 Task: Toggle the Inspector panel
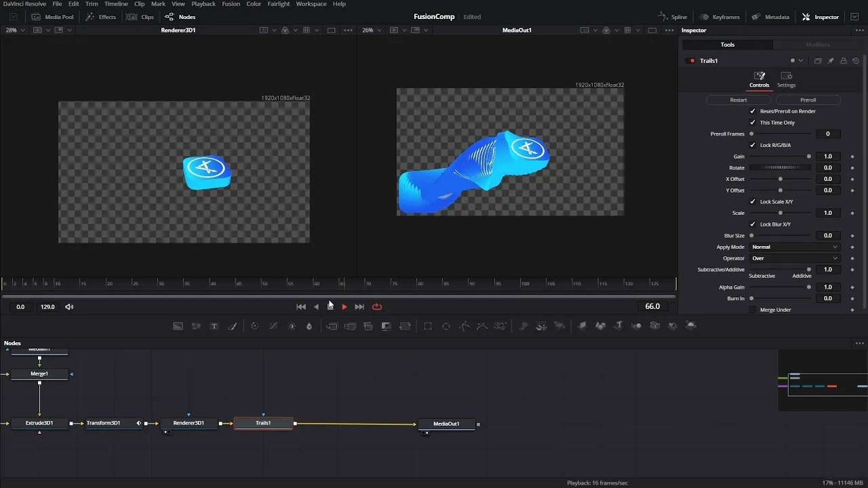(821, 17)
